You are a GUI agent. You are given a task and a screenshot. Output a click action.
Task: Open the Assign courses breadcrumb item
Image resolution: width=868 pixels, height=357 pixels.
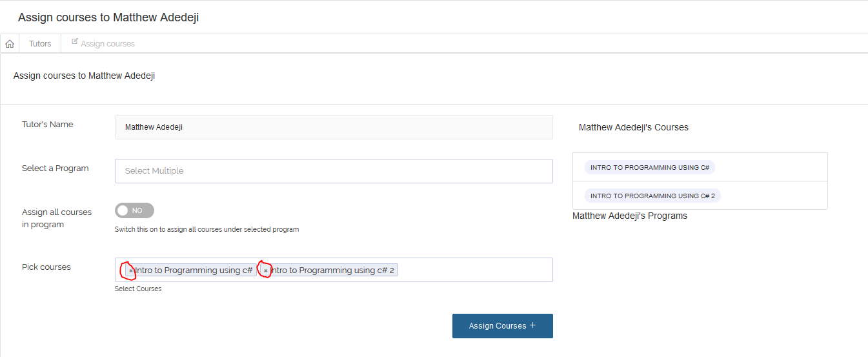click(107, 44)
